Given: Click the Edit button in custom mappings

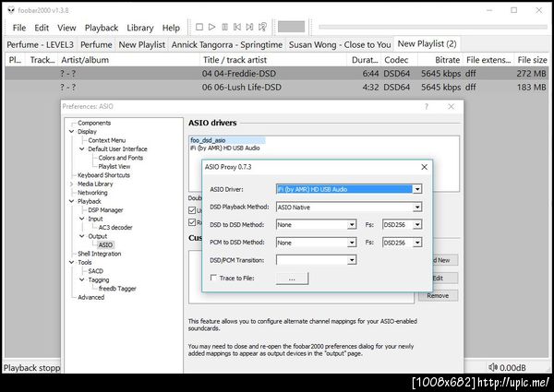Looking at the screenshot, I should tap(445, 278).
